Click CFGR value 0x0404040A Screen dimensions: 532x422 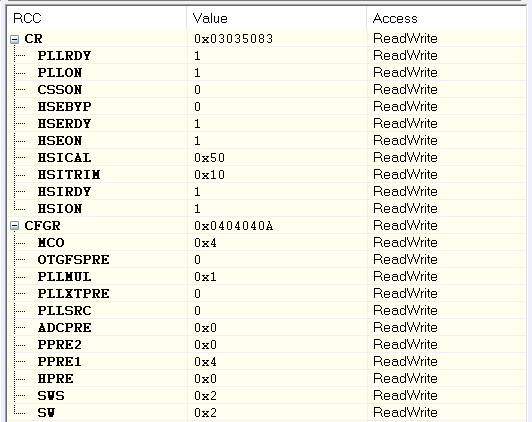pos(233,226)
